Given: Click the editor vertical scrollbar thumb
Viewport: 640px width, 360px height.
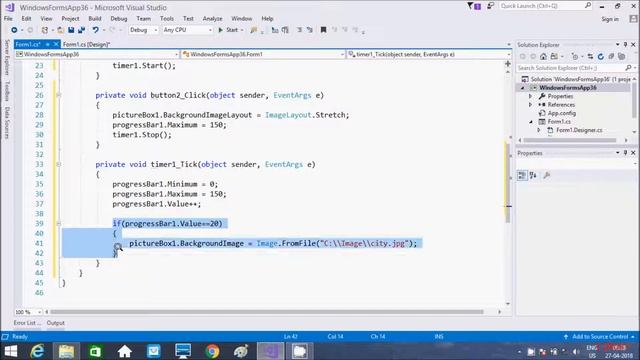Looking at the screenshot, I should (x=508, y=182).
